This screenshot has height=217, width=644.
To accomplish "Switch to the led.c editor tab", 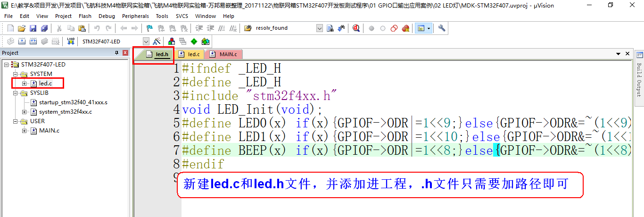I will click(x=190, y=54).
